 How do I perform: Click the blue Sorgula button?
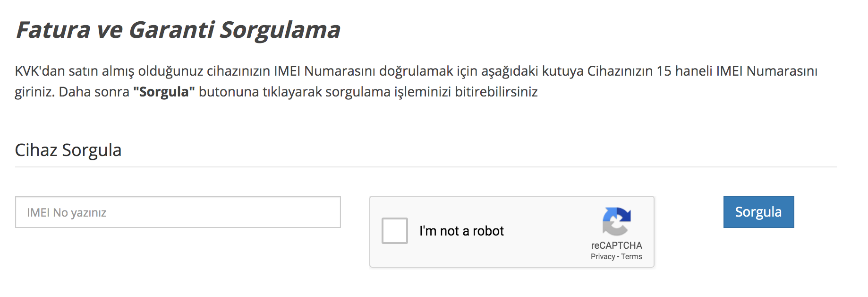tap(759, 212)
